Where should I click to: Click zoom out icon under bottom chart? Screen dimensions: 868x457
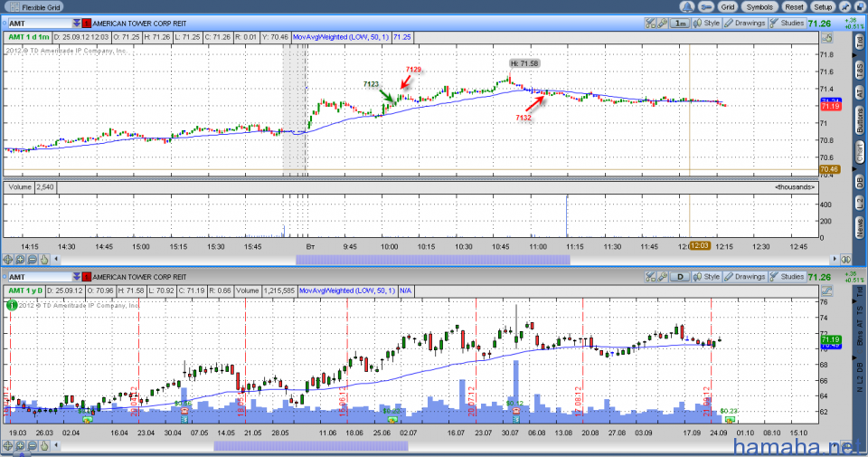coord(33,445)
